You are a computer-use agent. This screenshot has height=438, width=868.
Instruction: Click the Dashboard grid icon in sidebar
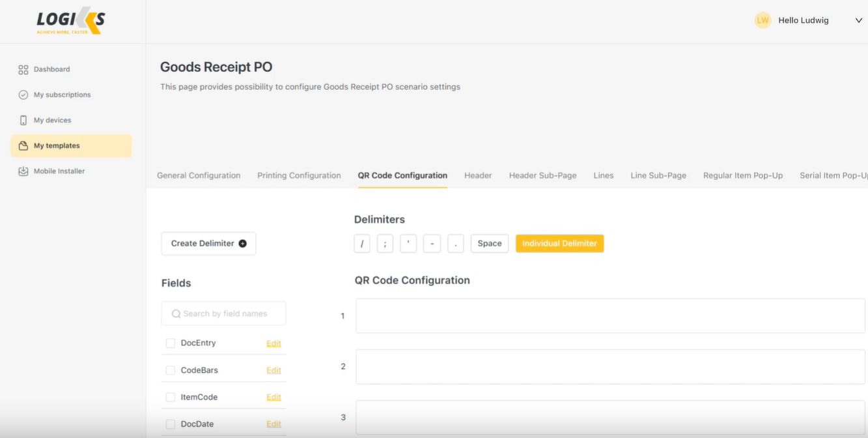[x=23, y=70]
